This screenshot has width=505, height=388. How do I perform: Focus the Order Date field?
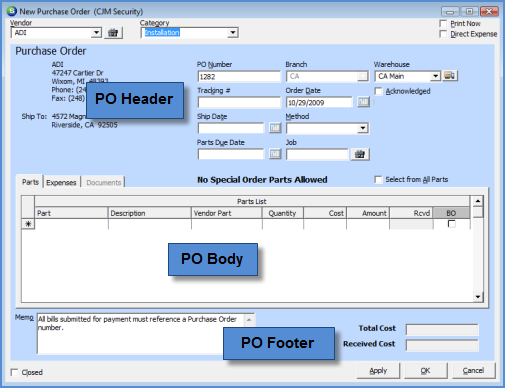click(x=319, y=102)
